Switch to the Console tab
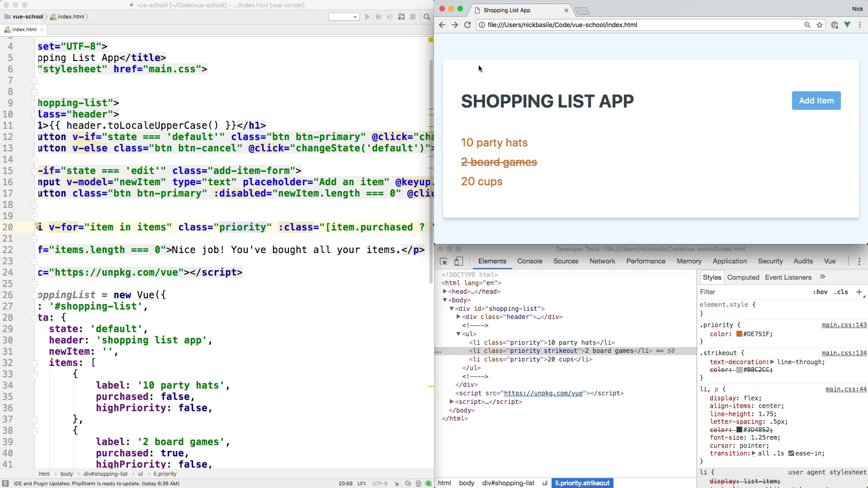 point(529,261)
